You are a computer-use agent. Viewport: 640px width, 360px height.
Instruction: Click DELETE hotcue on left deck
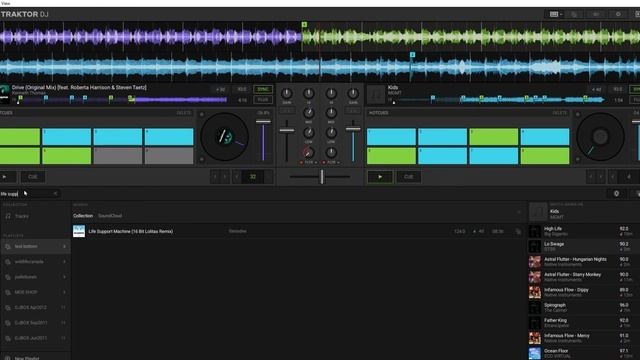184,113
